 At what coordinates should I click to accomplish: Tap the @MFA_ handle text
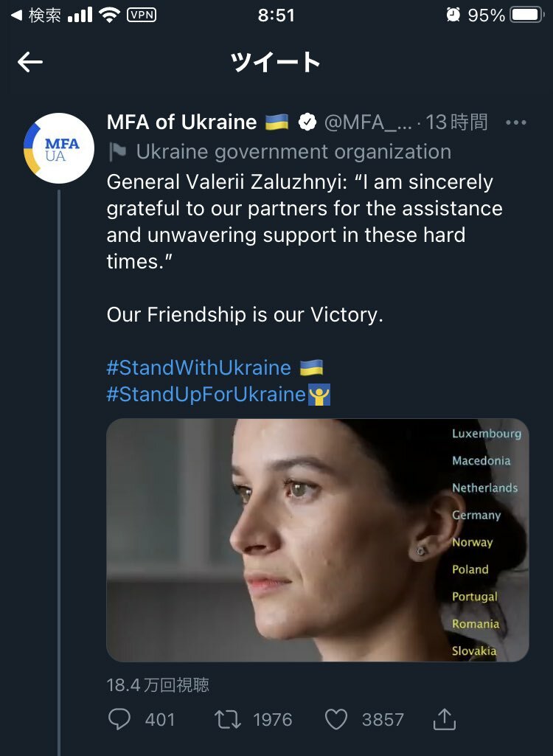(368, 122)
